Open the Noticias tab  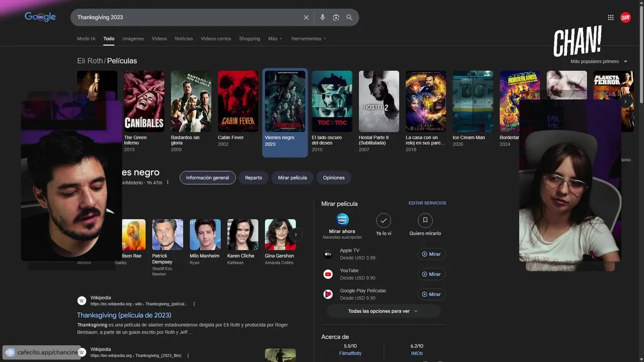(x=184, y=39)
